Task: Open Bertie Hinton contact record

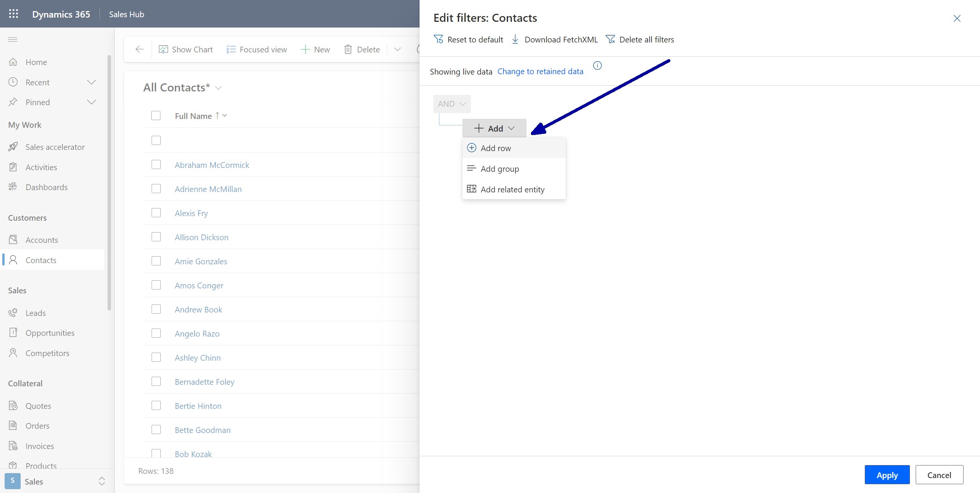Action: (198, 406)
